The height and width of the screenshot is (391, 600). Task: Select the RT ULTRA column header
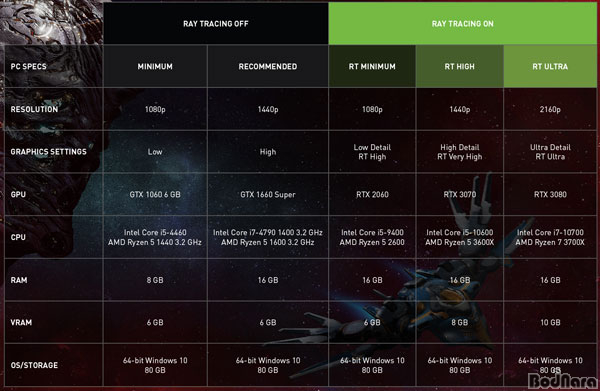click(550, 66)
